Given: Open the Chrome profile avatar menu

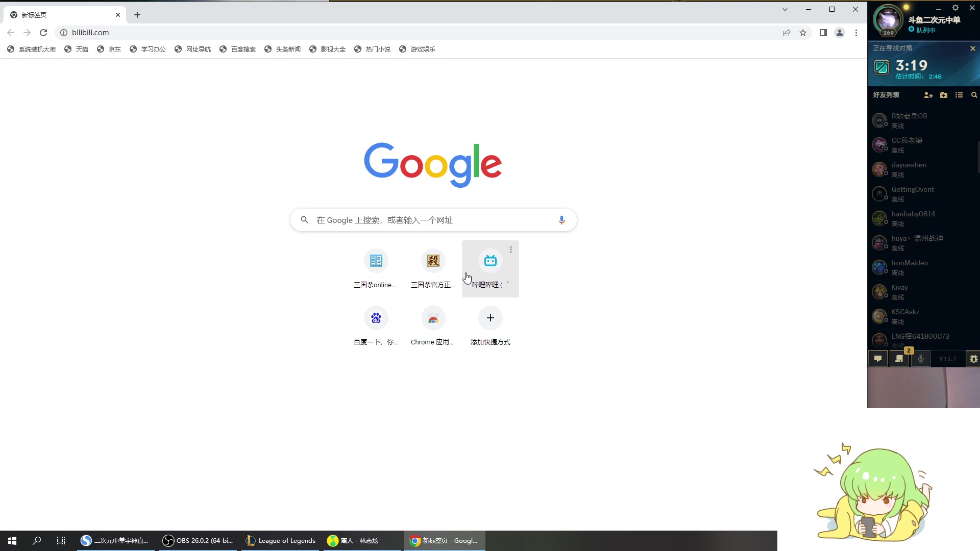Looking at the screenshot, I should tap(840, 33).
